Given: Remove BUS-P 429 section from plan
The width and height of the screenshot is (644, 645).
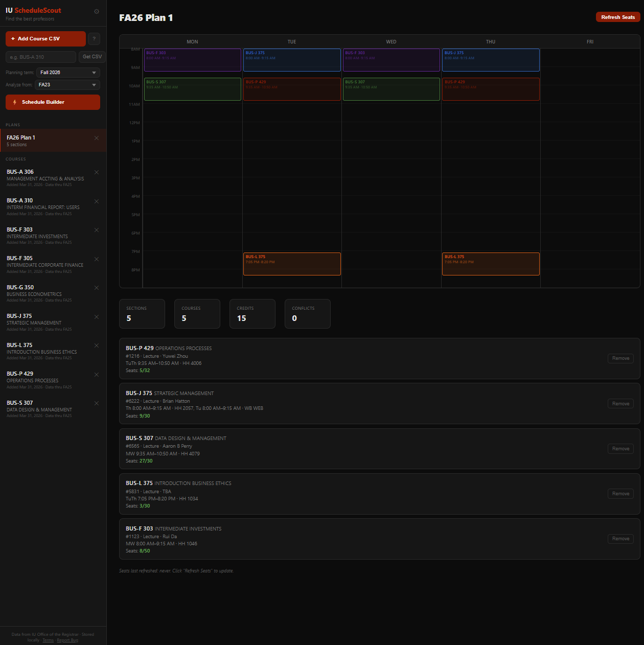Looking at the screenshot, I should coord(620,358).
